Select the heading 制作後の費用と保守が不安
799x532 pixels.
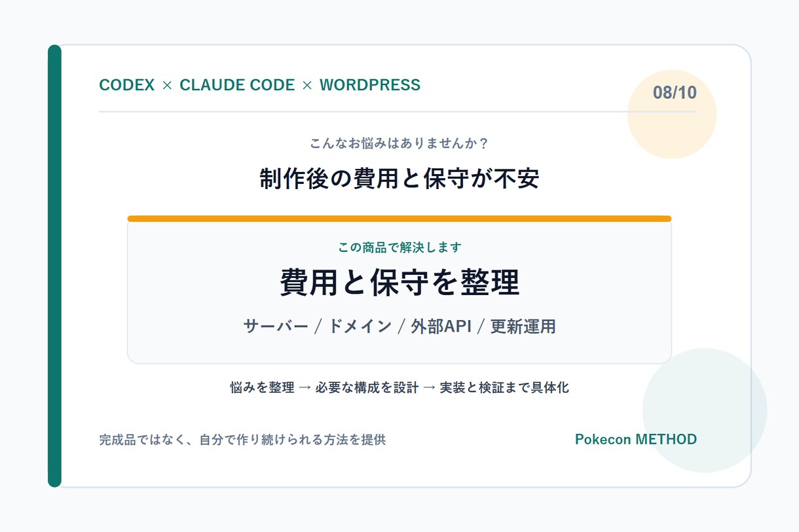(399, 179)
